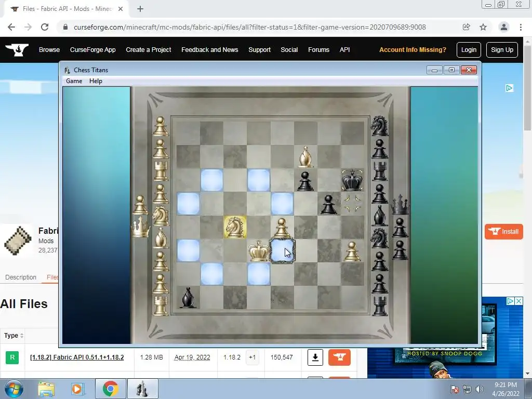This screenshot has width=532, height=399.
Task: Switch to Chrome in the taskbar
Action: [x=110, y=389]
